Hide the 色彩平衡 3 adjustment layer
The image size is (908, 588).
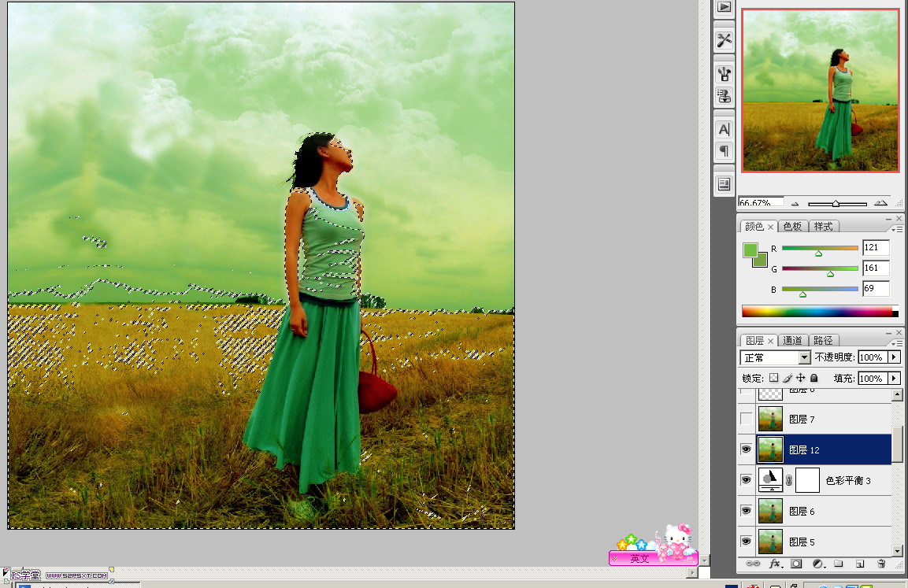747,480
